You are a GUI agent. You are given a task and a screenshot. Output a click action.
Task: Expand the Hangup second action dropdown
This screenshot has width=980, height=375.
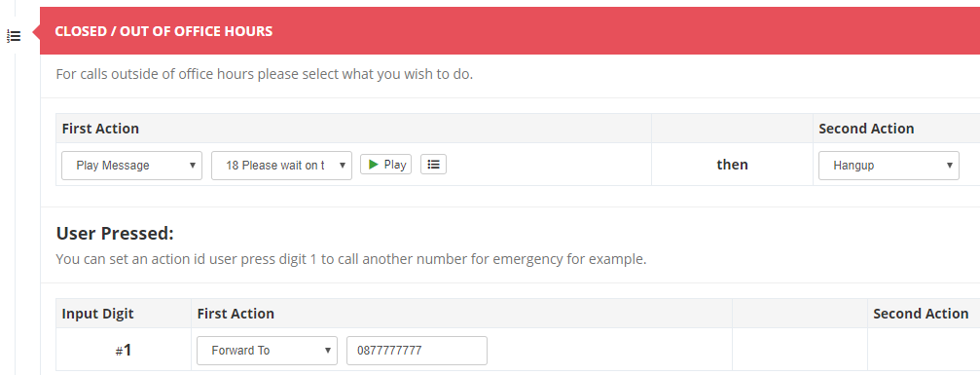pyautogui.click(x=889, y=166)
